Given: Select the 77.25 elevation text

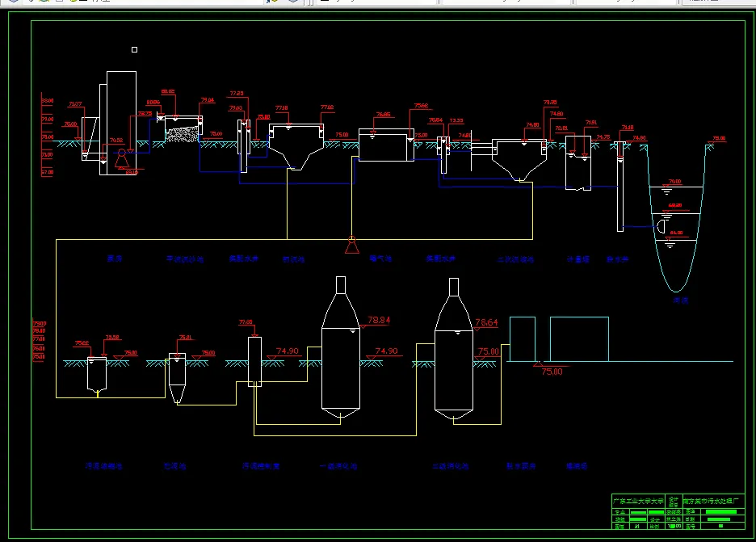Looking at the screenshot, I should click(237, 93).
